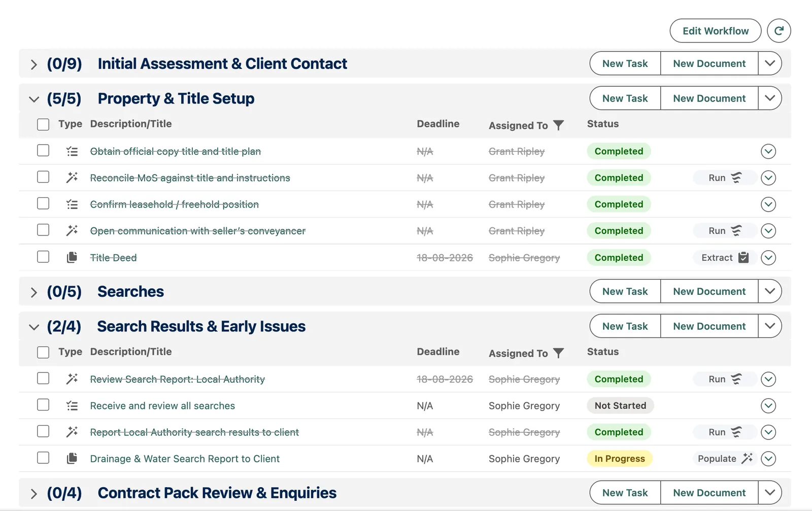Click wand icon for Open communication row
The width and height of the screenshot is (812, 511).
[x=72, y=231]
